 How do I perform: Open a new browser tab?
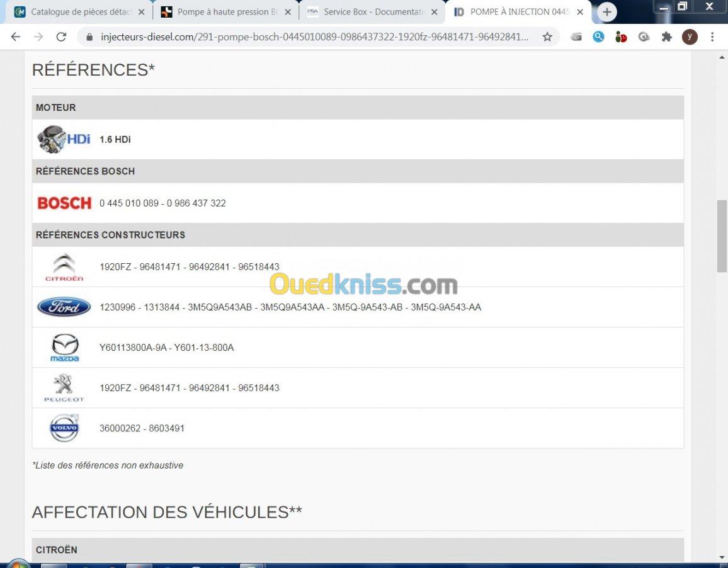point(607,12)
